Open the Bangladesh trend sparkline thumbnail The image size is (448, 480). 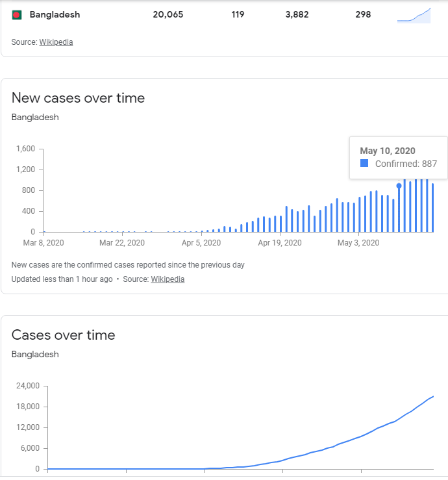click(414, 14)
